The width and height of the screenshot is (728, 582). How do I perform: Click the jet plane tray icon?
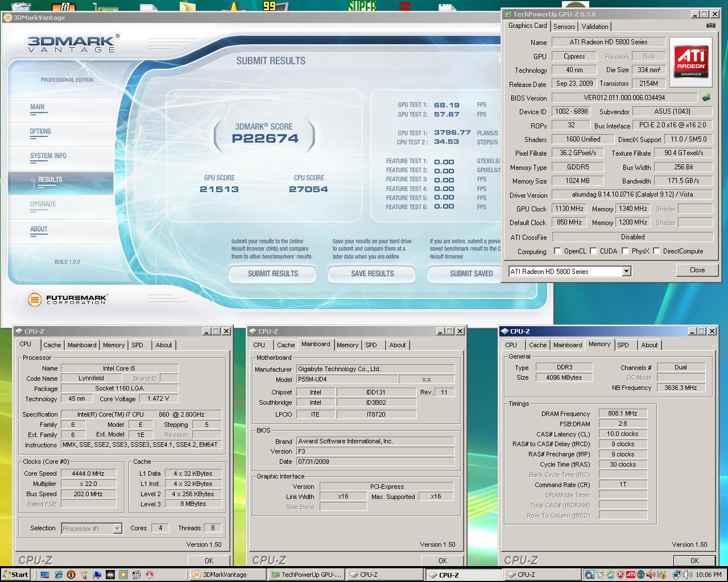pos(600,575)
